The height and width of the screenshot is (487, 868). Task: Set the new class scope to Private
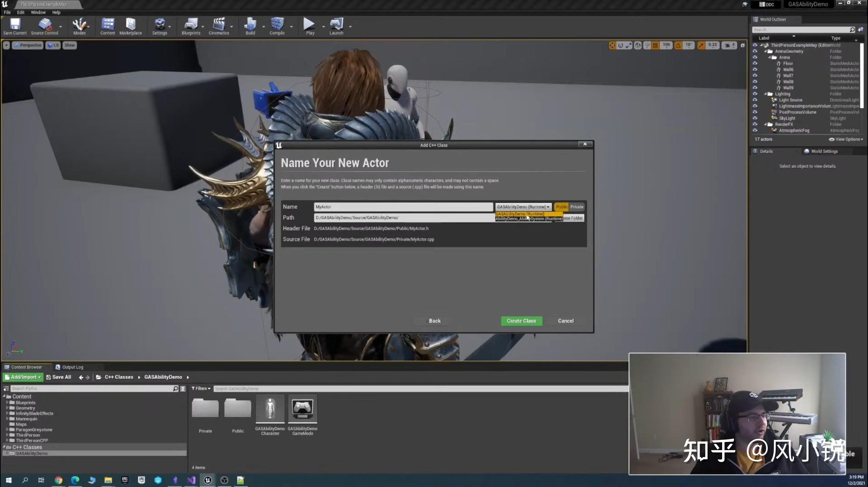coord(577,207)
